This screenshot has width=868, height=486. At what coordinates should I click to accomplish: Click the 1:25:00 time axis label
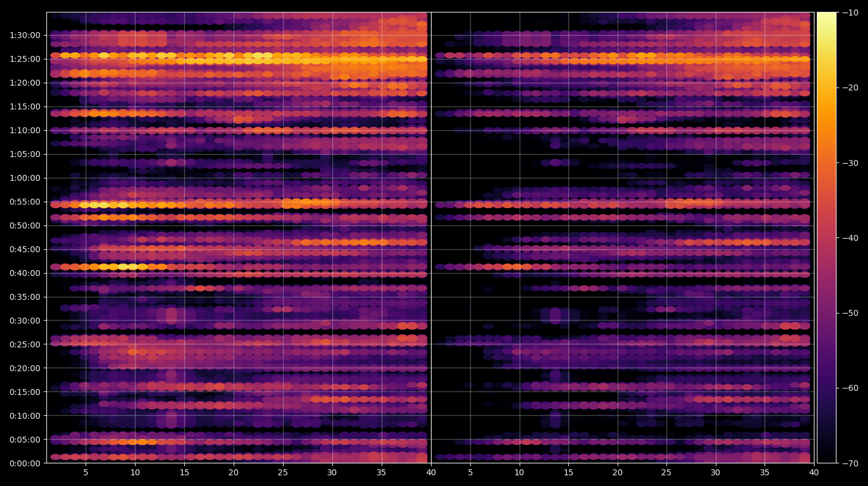25,59
